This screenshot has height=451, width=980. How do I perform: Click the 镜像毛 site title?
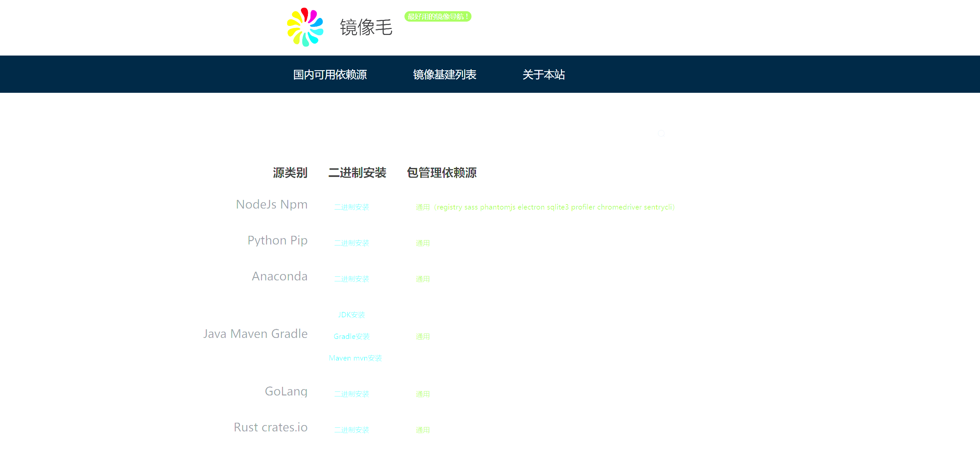pyautogui.click(x=366, y=27)
